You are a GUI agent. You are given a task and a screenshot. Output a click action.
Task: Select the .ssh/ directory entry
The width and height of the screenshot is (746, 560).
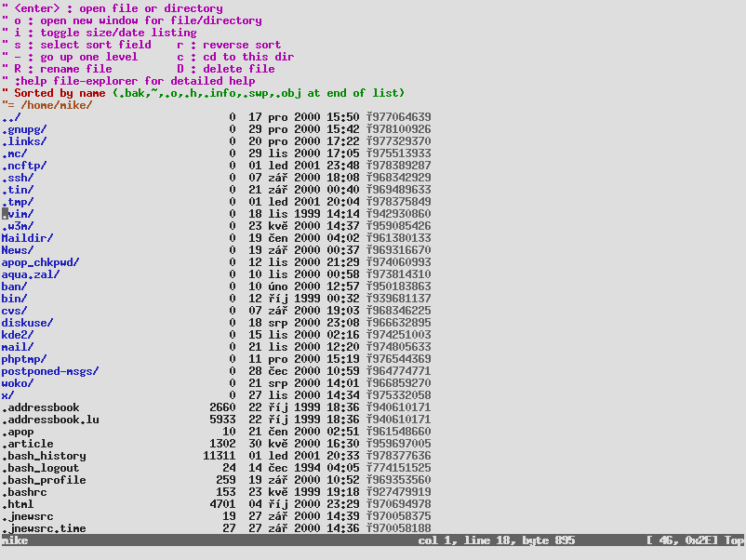click(19, 178)
